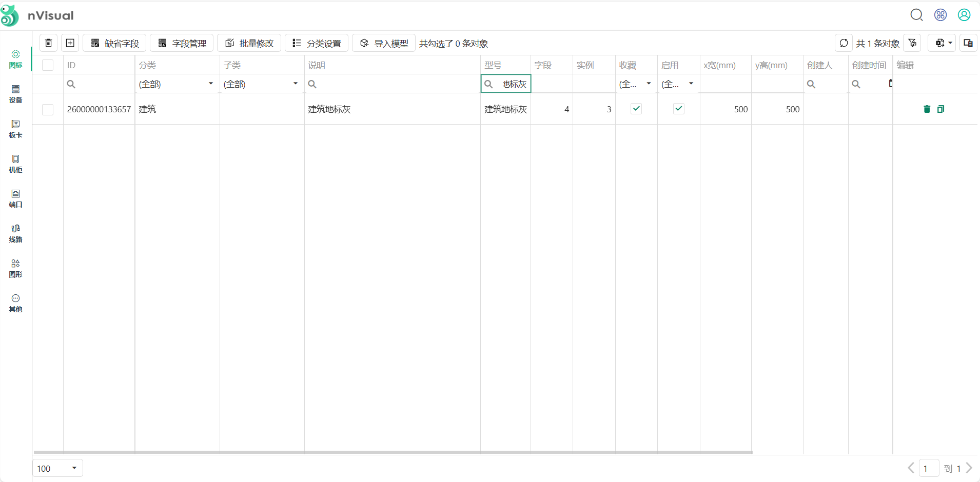This screenshot has width=980, height=482.
Task: Open the export options dropdown arrow
Action: point(950,43)
